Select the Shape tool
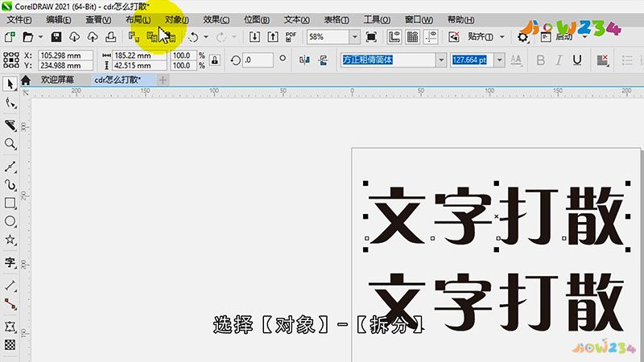This screenshot has height=362, width=644. [x=10, y=103]
